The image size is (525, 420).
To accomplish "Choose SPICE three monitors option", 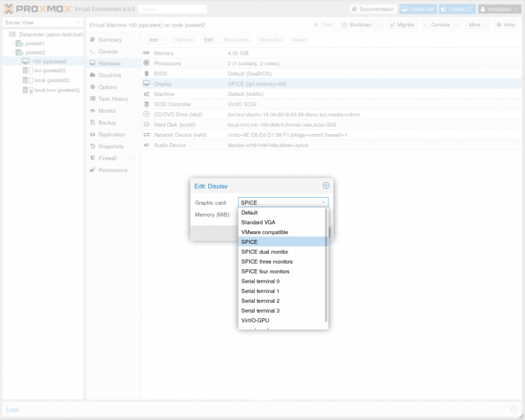I will (282, 261).
